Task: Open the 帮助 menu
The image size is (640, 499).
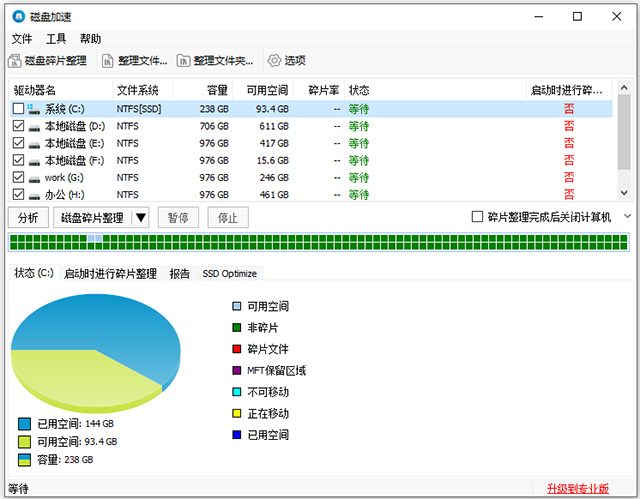Action: click(90, 39)
